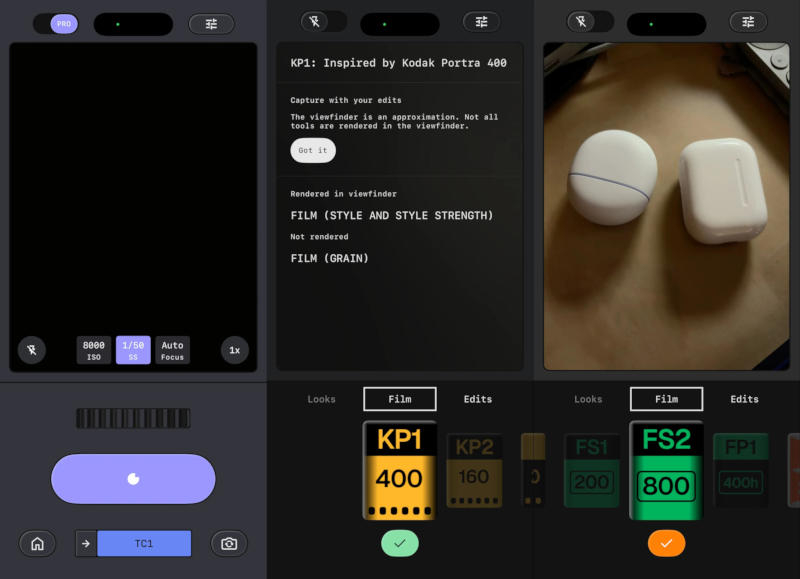The image size is (800, 579).
Task: Choose the FP1 400h film roll
Action: point(741,470)
